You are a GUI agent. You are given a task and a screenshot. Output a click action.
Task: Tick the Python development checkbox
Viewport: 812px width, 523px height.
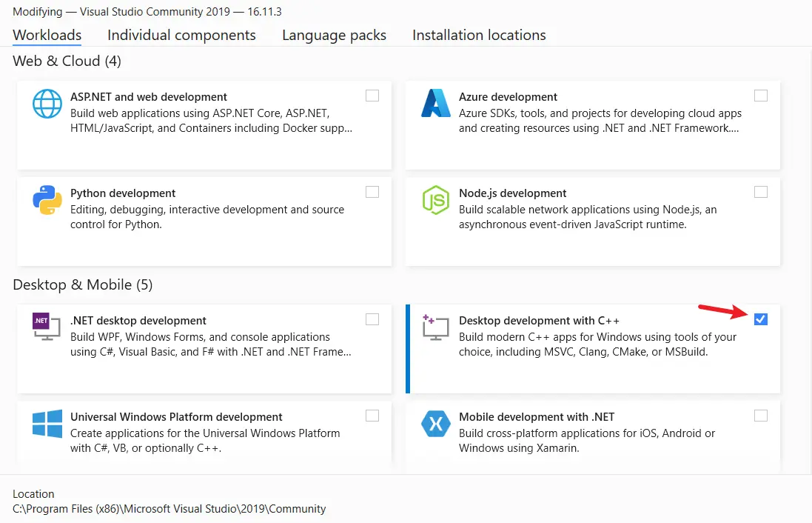[x=372, y=192]
